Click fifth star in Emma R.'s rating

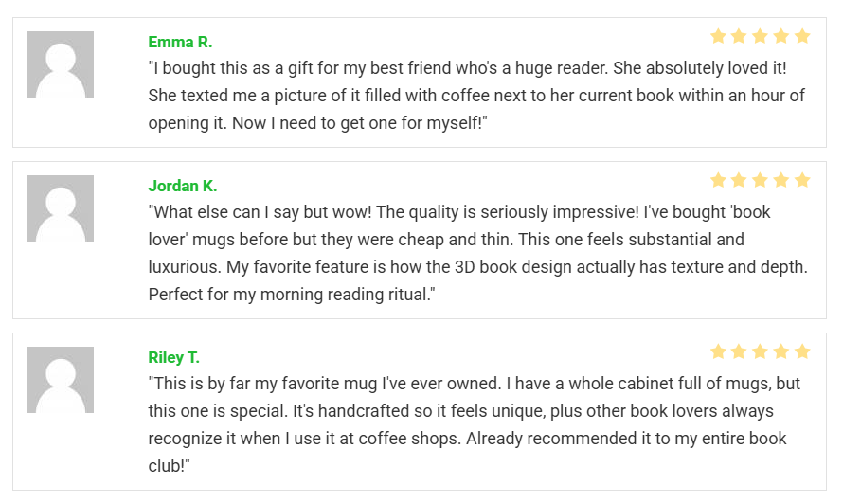802,36
